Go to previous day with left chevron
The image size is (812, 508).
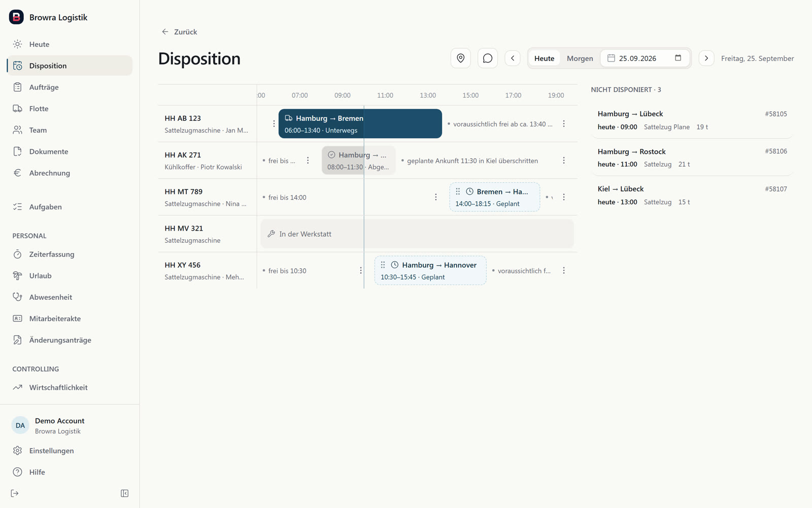[512, 58]
